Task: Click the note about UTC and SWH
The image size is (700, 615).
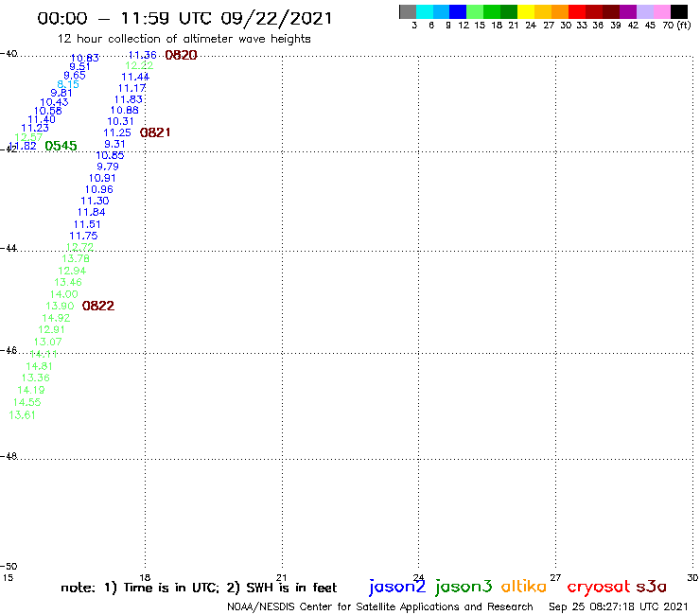Action: [199, 589]
